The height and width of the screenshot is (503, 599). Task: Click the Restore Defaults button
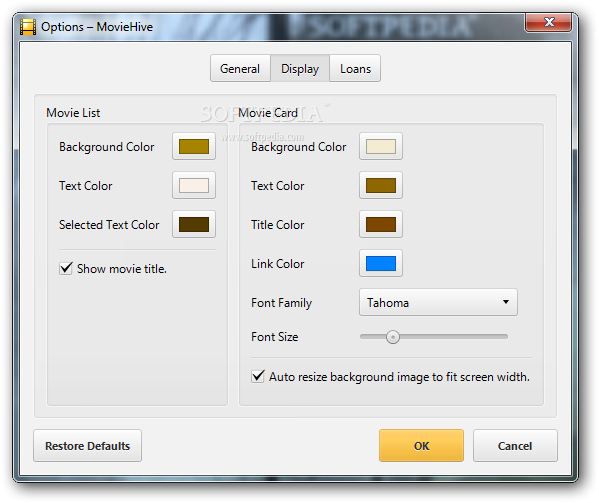[x=87, y=446]
